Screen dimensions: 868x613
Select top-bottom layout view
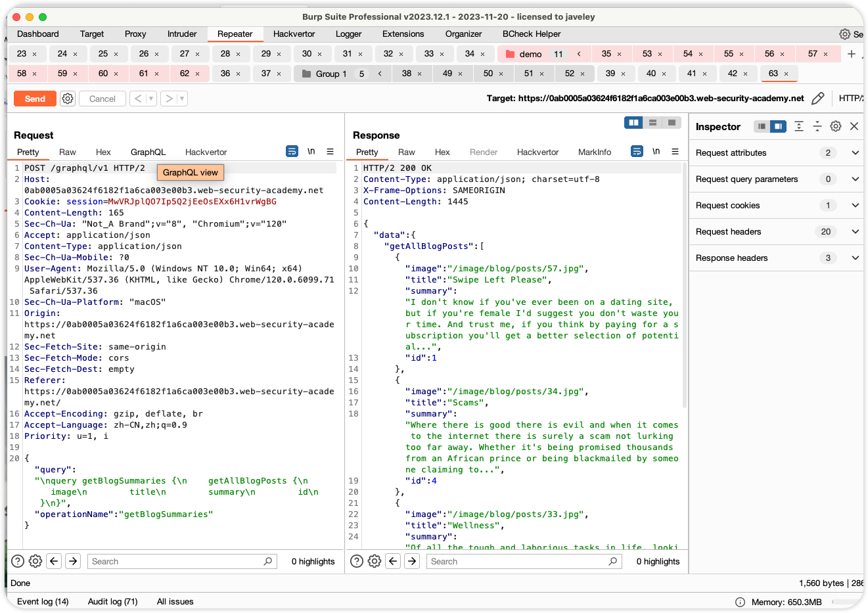[652, 122]
